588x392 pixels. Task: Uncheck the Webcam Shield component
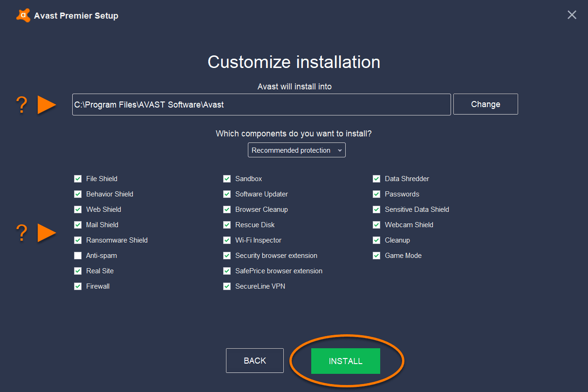click(376, 224)
